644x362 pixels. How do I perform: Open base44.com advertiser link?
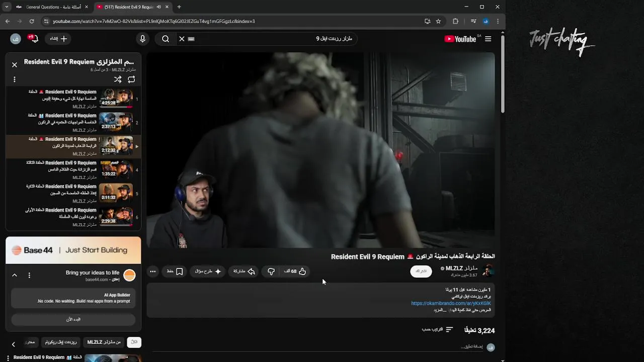coord(97,280)
